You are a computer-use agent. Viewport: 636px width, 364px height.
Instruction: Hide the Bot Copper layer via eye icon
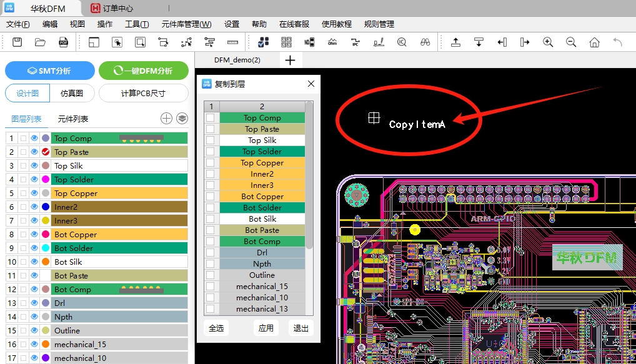[x=34, y=235]
